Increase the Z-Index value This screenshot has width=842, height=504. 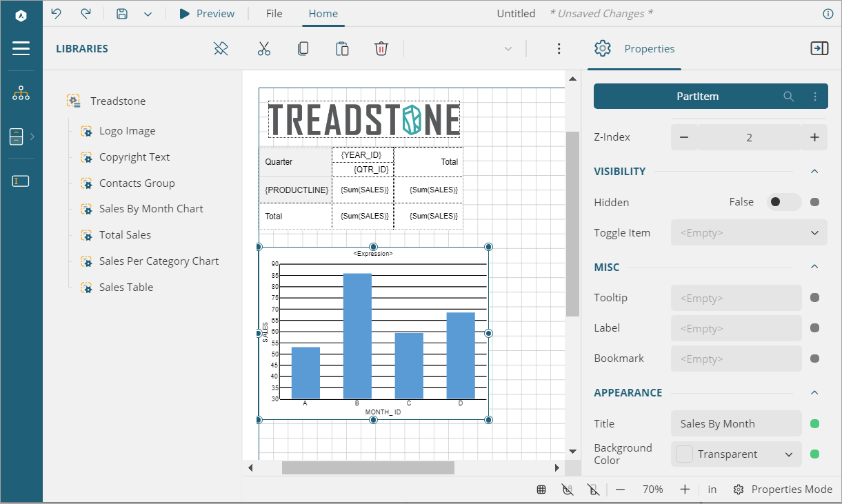[814, 137]
